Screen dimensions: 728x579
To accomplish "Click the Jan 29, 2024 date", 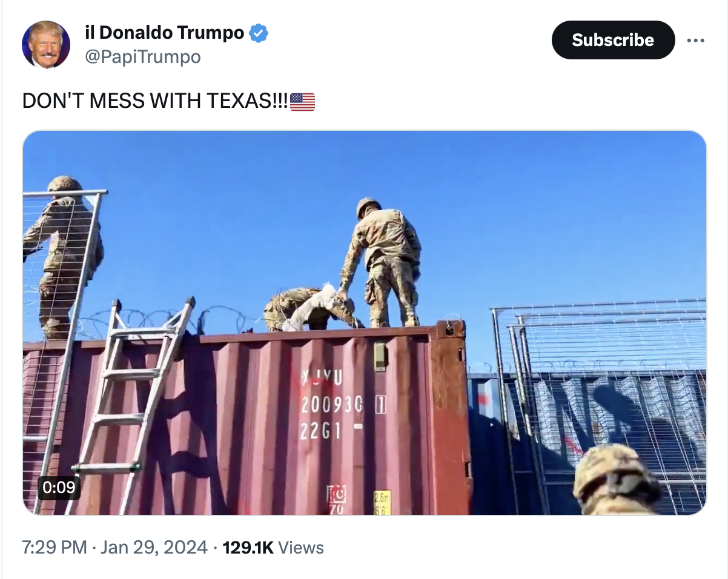I will 154,548.
